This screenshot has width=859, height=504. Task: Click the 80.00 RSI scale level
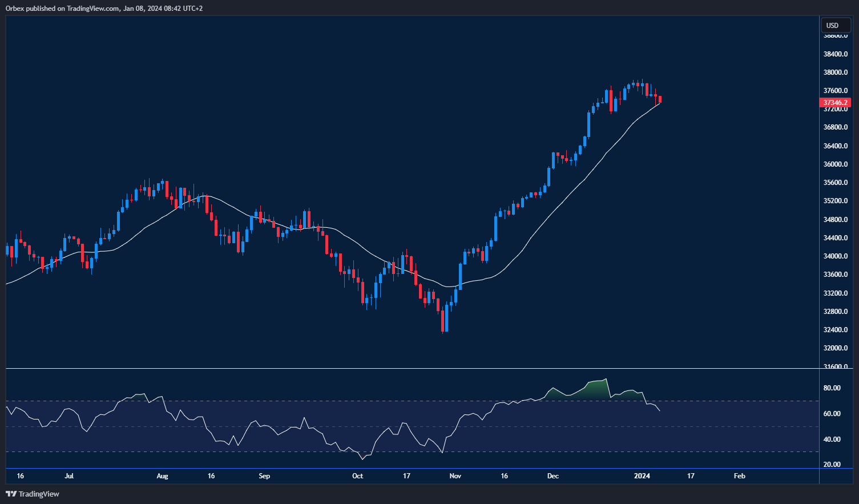[x=832, y=388]
